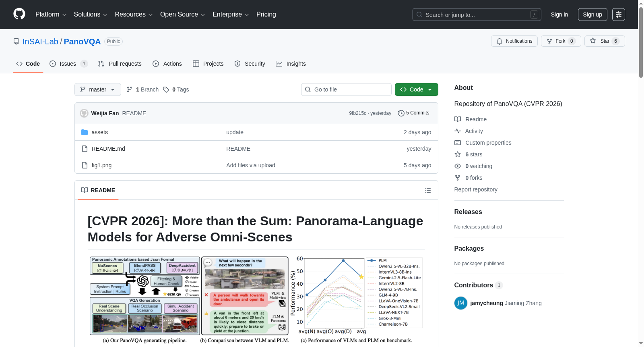
Task: Focus the Go to file field
Action: (x=346, y=89)
